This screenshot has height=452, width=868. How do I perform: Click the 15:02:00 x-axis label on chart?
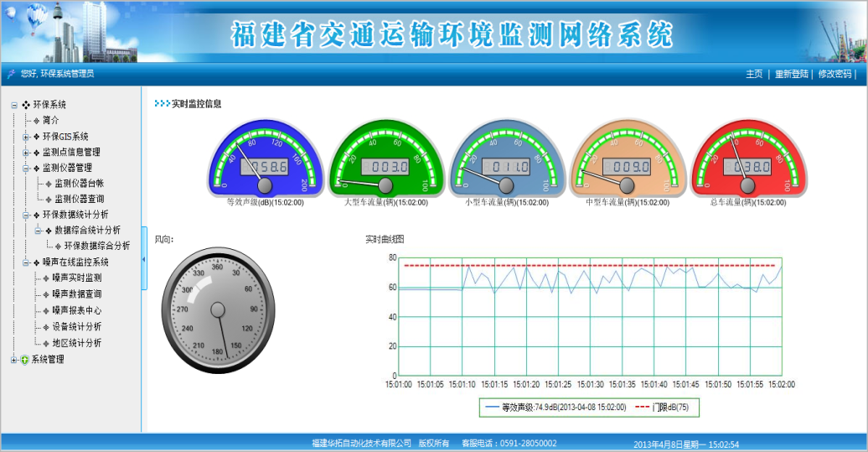click(x=782, y=384)
